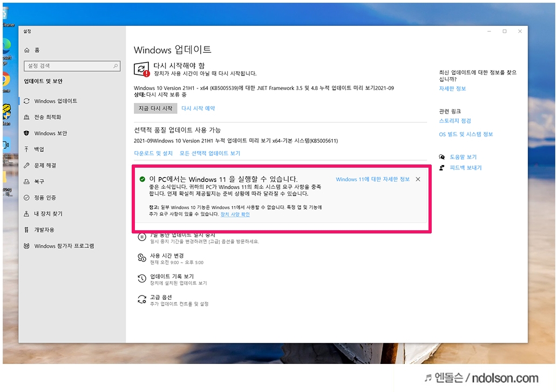
Task: Click the green Windows 11 compatibility check icon
Action: coord(142,179)
